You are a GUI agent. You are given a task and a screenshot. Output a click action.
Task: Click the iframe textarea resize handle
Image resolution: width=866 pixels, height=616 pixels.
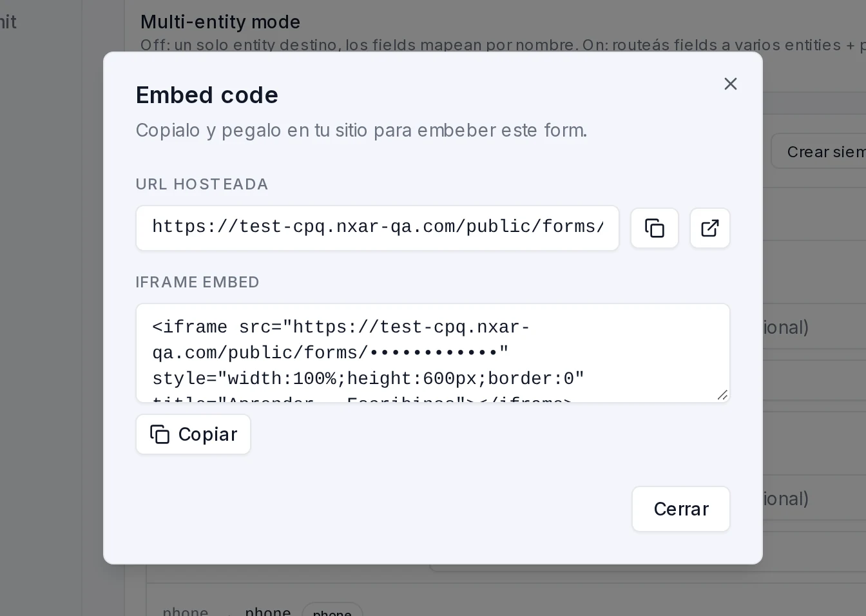pos(722,395)
